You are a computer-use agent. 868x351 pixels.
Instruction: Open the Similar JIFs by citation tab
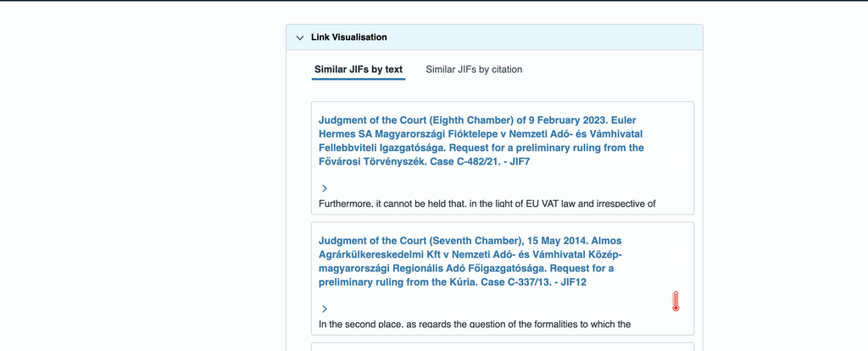click(x=474, y=70)
